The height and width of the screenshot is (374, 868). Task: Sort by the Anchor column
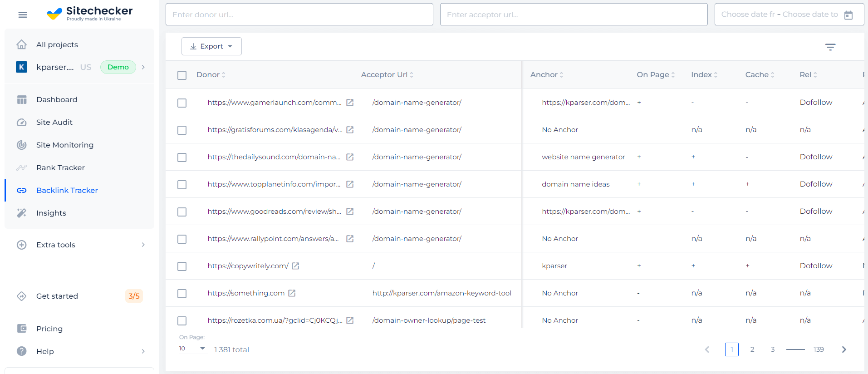pos(547,74)
